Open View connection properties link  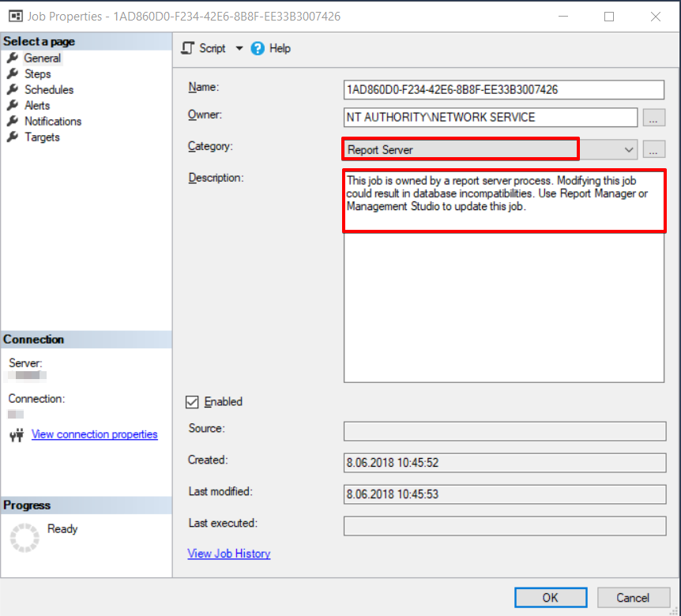coord(94,434)
